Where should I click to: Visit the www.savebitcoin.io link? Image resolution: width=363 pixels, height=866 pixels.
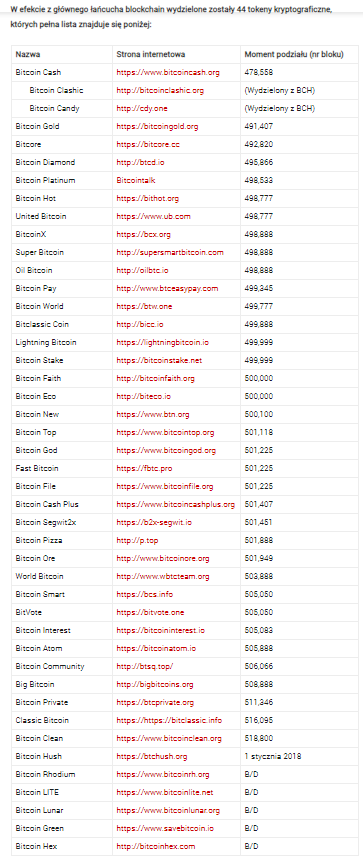[x=165, y=828]
